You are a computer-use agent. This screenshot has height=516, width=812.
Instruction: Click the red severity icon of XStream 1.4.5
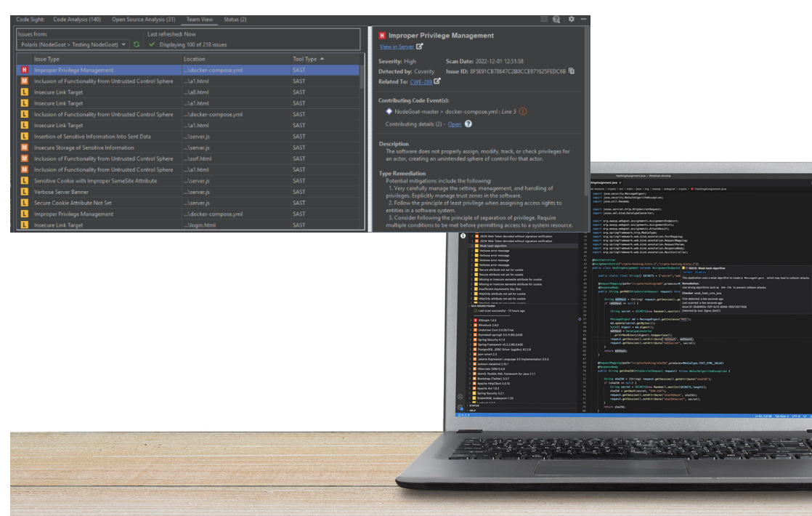pyautogui.click(x=476, y=321)
